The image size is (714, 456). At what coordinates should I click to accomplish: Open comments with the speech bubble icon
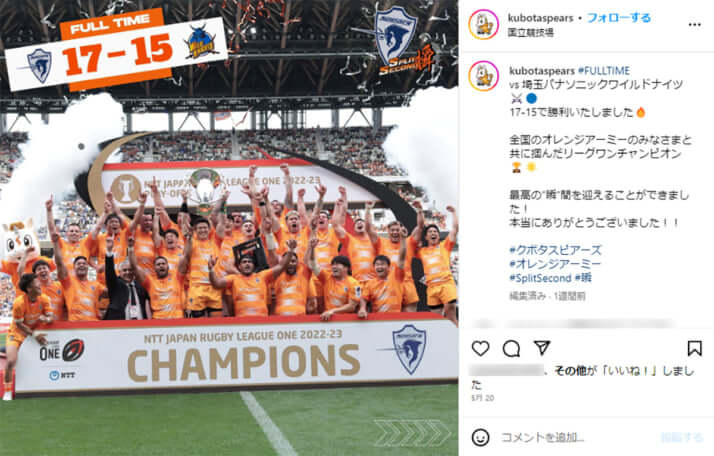511,348
